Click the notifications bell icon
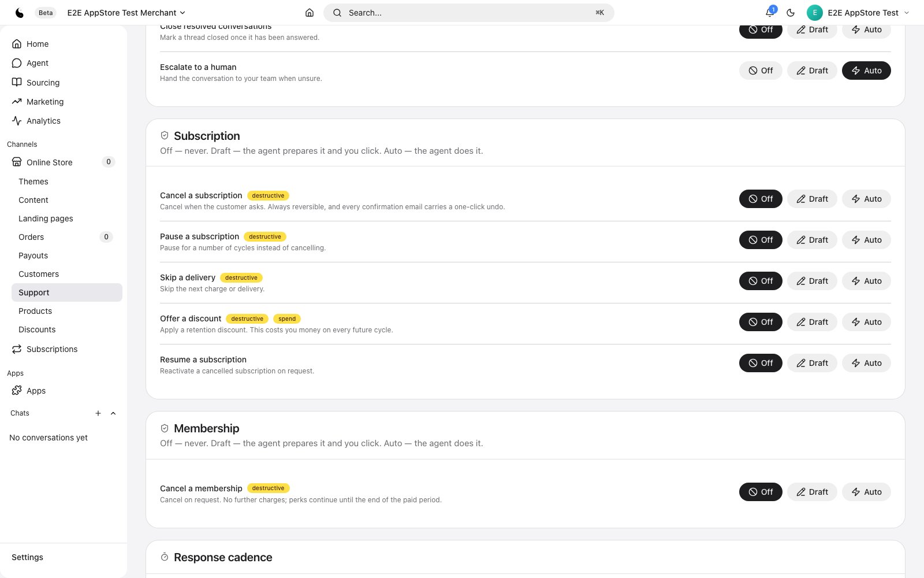This screenshot has height=578, width=924. [x=770, y=13]
